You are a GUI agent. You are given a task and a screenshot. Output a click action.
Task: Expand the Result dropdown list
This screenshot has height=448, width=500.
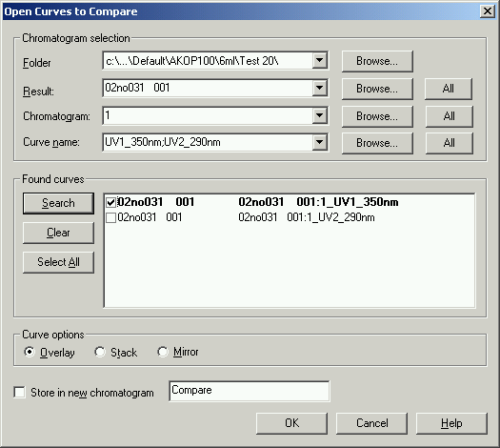(x=319, y=88)
